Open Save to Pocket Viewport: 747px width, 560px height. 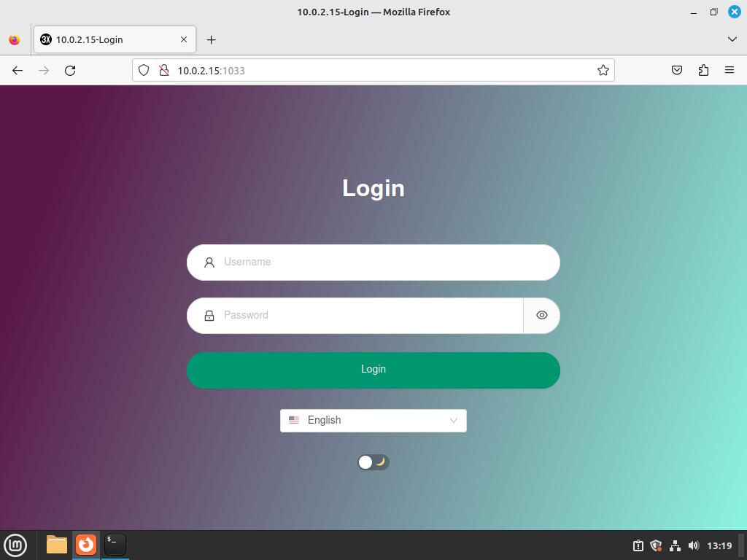pyautogui.click(x=677, y=71)
